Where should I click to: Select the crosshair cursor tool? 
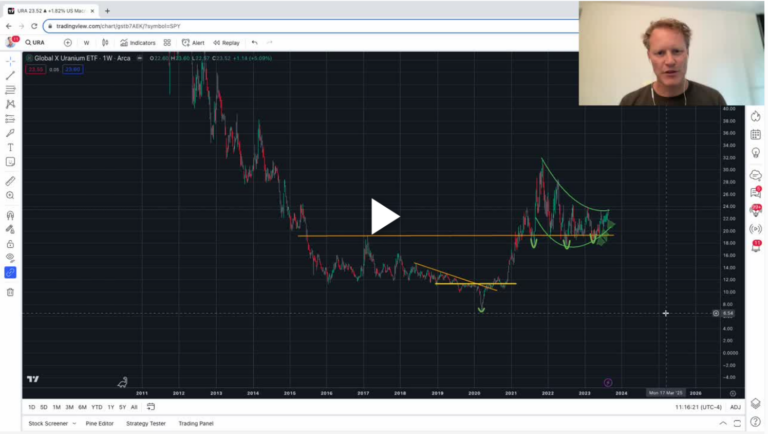pos(10,61)
